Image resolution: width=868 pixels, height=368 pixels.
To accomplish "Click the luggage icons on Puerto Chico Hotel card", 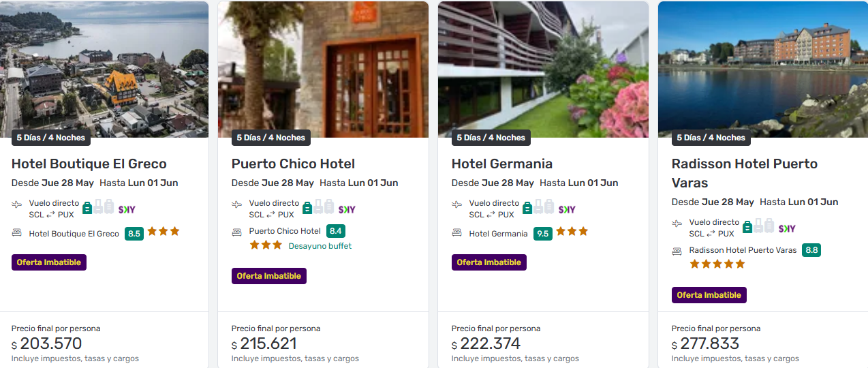I will pos(317,207).
